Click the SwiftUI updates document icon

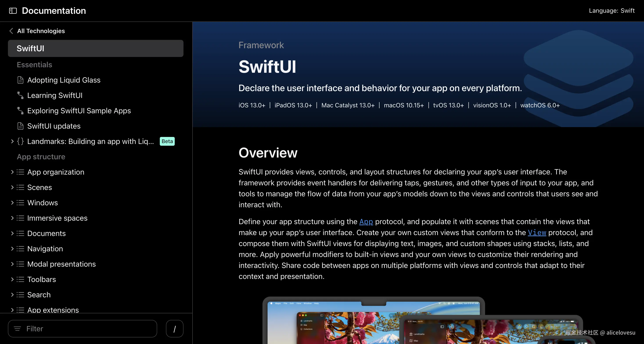tap(20, 126)
